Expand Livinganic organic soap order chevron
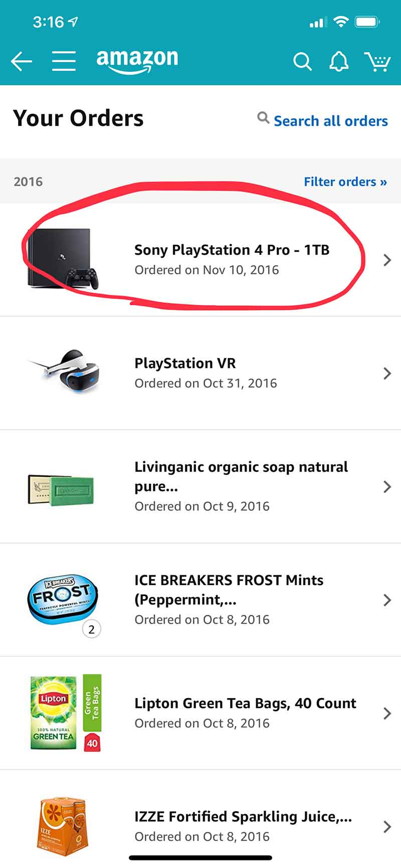 (x=387, y=486)
